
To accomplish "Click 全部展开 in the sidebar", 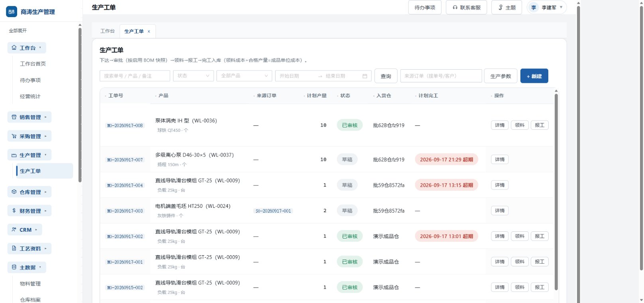I will point(18,31).
